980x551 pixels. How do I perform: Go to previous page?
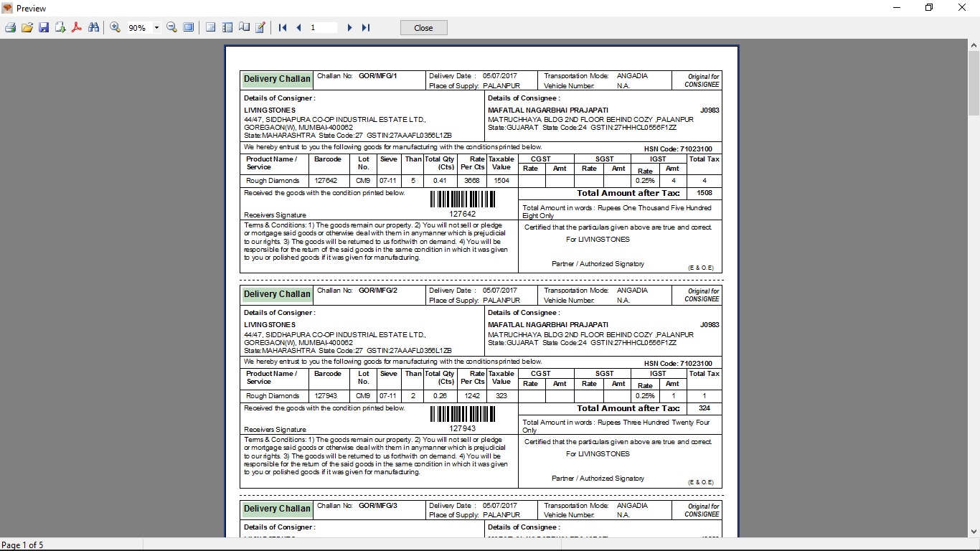click(x=298, y=27)
